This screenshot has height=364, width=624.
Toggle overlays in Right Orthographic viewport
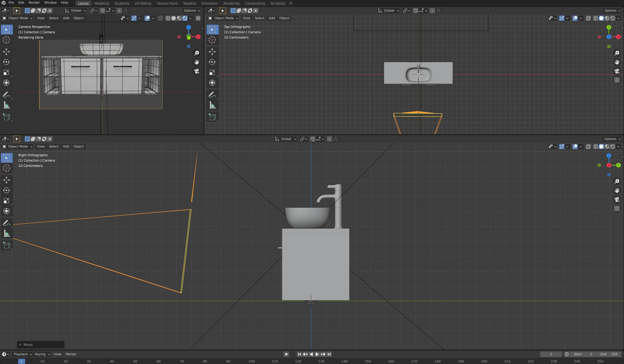coord(575,146)
